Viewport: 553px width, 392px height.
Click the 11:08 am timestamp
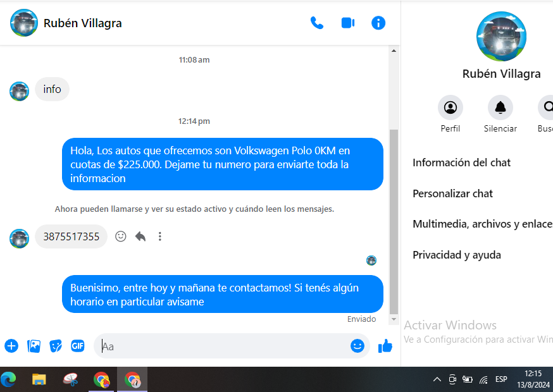point(194,60)
